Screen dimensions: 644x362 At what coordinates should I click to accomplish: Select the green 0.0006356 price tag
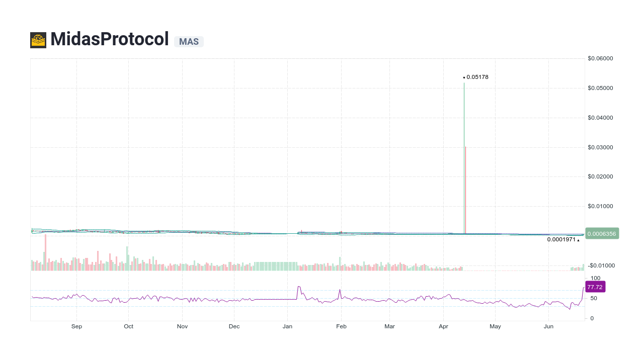(602, 233)
